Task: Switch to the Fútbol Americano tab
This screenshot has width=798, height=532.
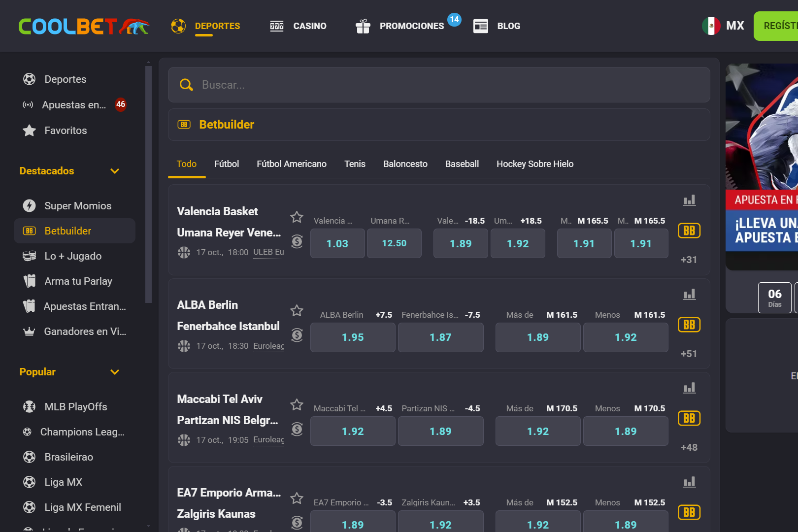Action: 292,164
